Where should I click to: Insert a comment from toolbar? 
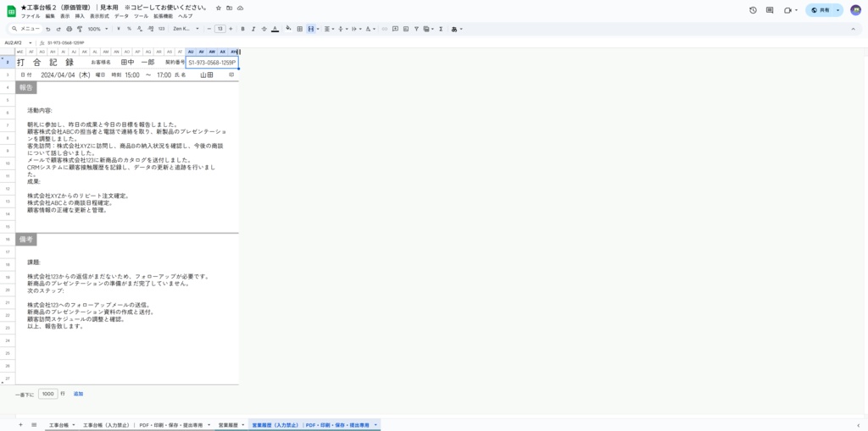click(395, 29)
